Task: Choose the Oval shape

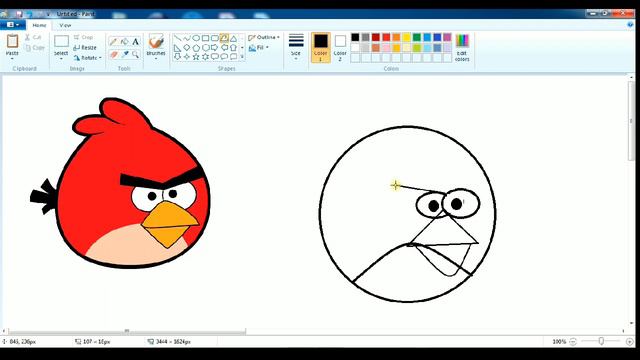Action: (x=196, y=38)
